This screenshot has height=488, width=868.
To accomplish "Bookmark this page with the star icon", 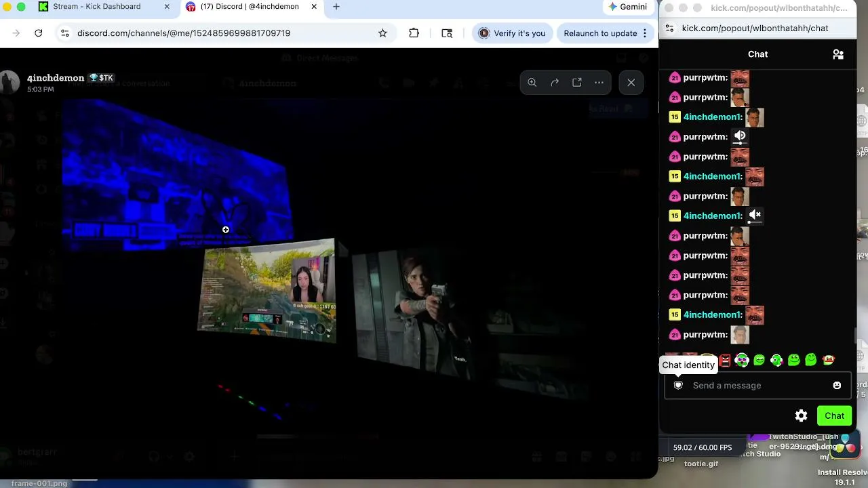I will click(382, 33).
